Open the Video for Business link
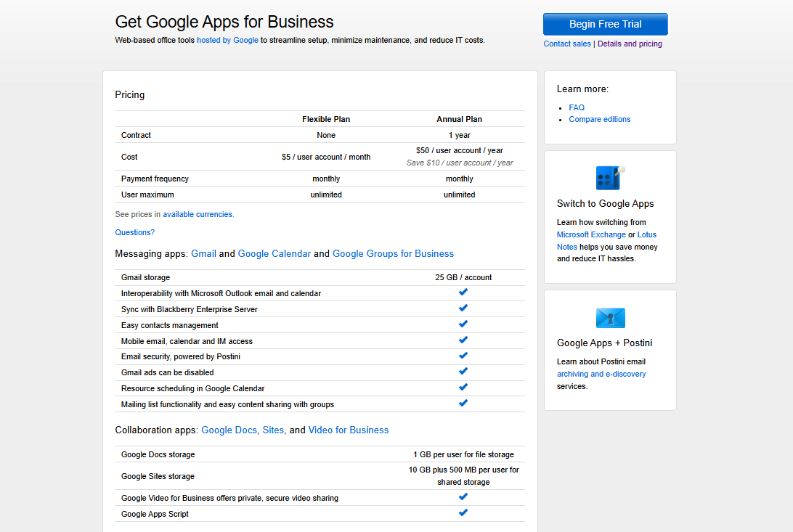Viewport: 793px width, 532px height. coord(349,430)
